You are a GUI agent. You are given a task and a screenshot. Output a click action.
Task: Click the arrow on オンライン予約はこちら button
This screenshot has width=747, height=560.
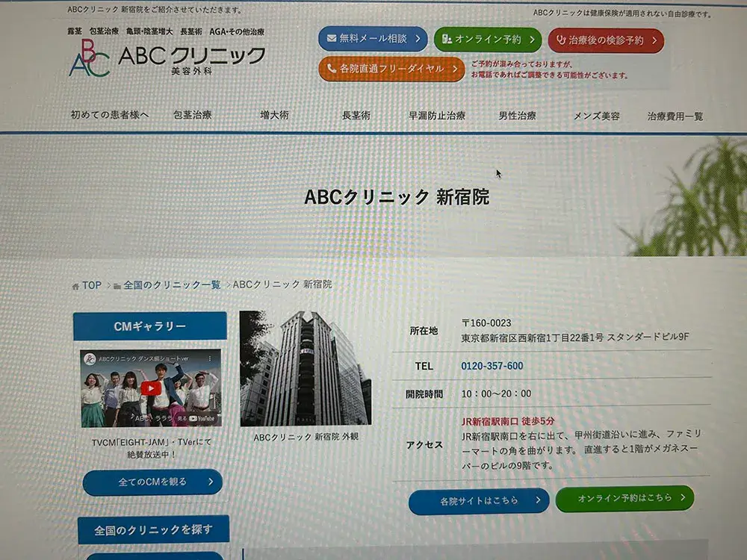(683, 497)
